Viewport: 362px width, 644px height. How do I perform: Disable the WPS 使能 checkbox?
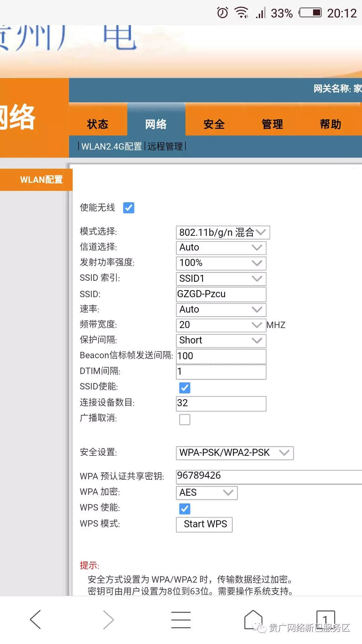tap(185, 508)
